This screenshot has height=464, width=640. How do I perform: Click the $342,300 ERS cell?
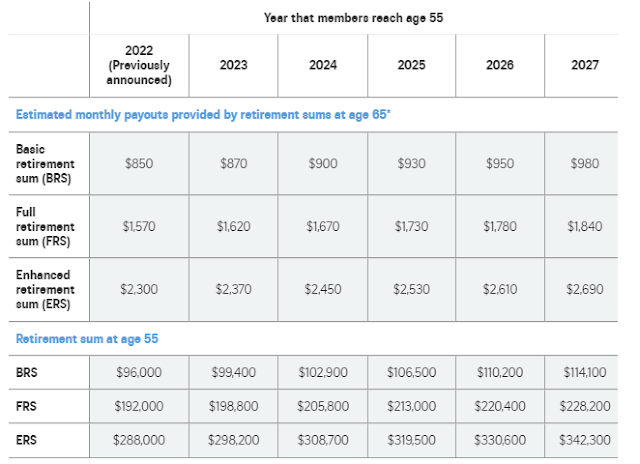point(585,440)
